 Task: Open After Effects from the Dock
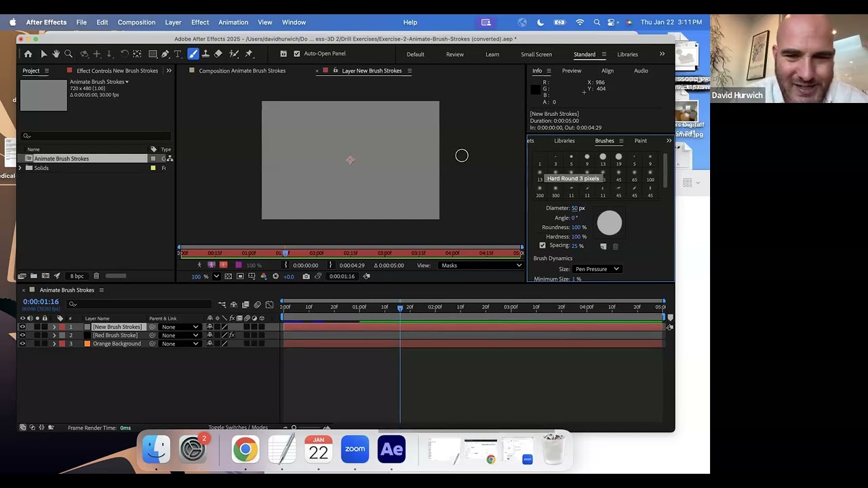pos(391,449)
